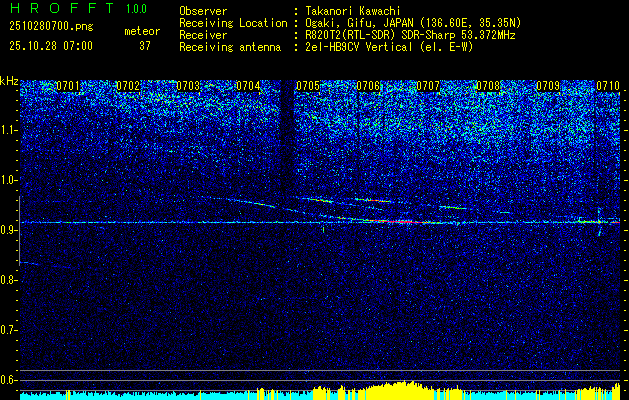Click the 1.1 kHz axis label
The width and height of the screenshot is (629, 400).
point(8,130)
